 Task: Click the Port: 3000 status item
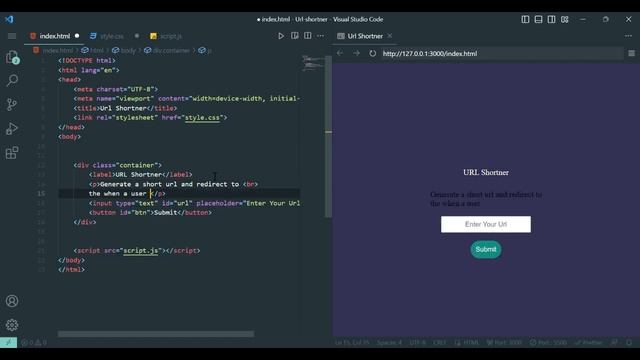(x=504, y=342)
